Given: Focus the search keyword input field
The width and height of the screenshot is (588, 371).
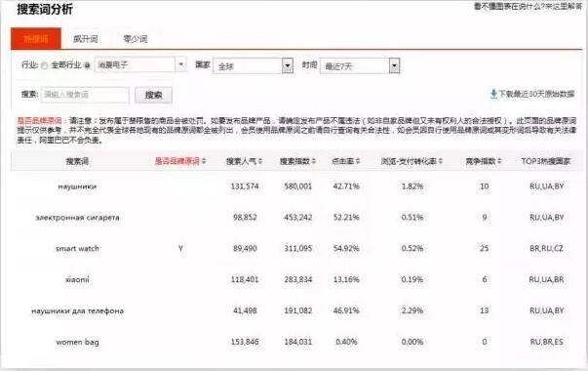Looking at the screenshot, I should click(85, 95).
